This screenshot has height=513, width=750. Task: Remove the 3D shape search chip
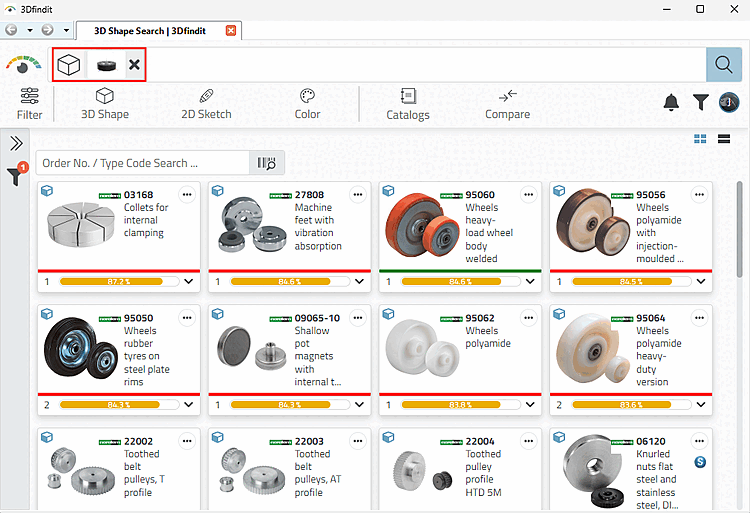134,65
